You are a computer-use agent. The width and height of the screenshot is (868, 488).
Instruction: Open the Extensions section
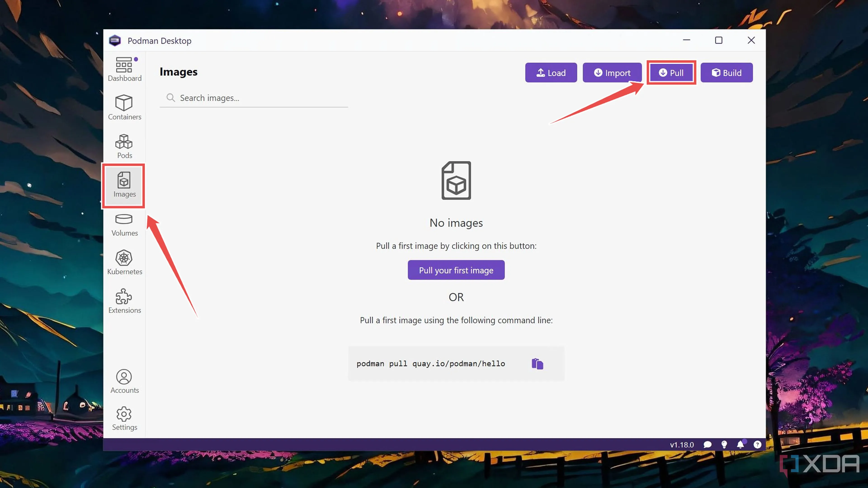[x=124, y=301]
